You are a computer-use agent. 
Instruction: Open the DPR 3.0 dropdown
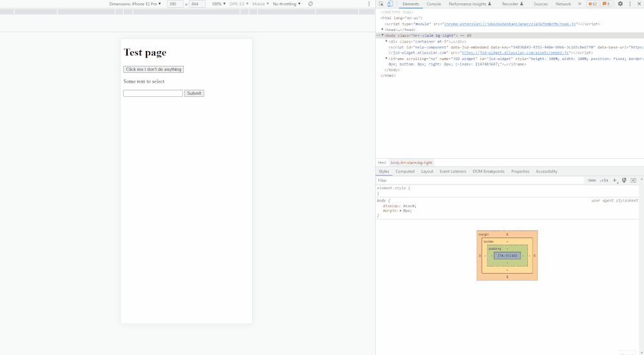pos(239,4)
